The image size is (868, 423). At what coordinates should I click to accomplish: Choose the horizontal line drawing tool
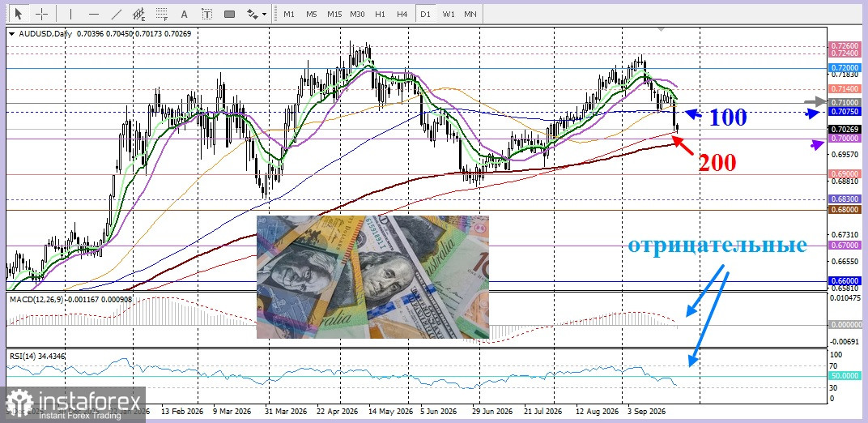click(x=94, y=13)
